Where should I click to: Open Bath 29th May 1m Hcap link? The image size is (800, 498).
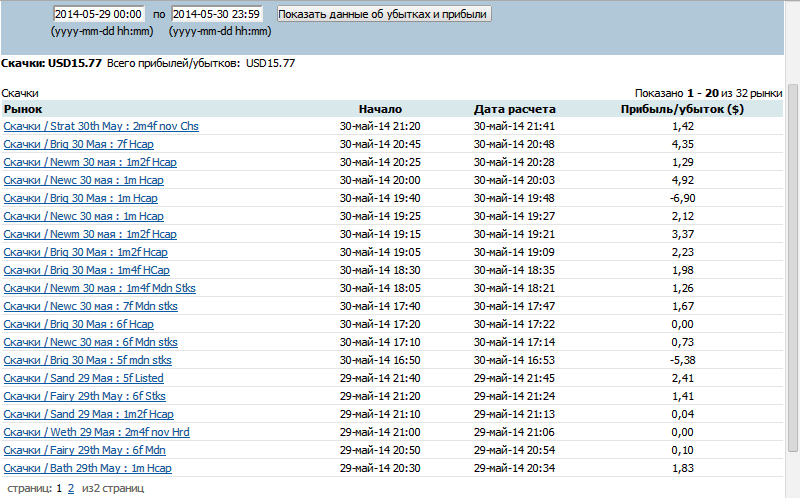point(87,468)
